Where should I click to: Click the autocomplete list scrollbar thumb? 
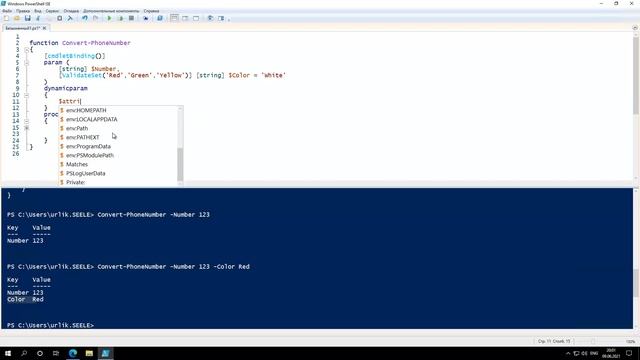click(180, 164)
